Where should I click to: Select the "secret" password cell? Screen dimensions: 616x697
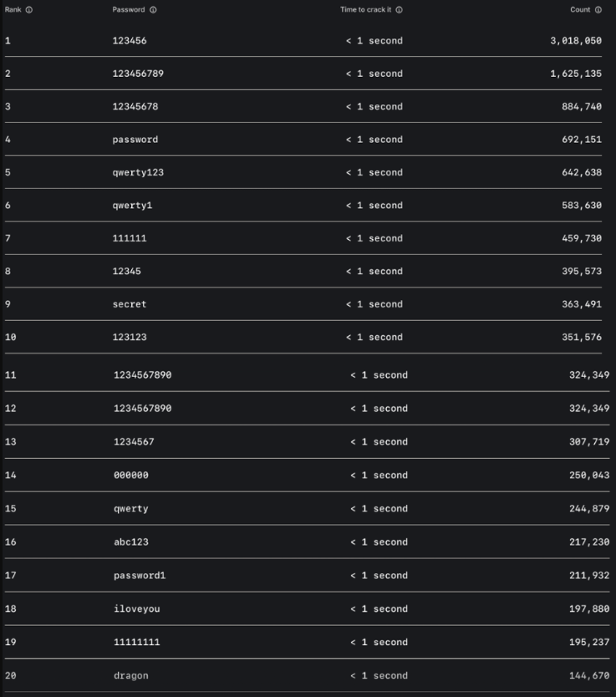pyautogui.click(x=130, y=304)
